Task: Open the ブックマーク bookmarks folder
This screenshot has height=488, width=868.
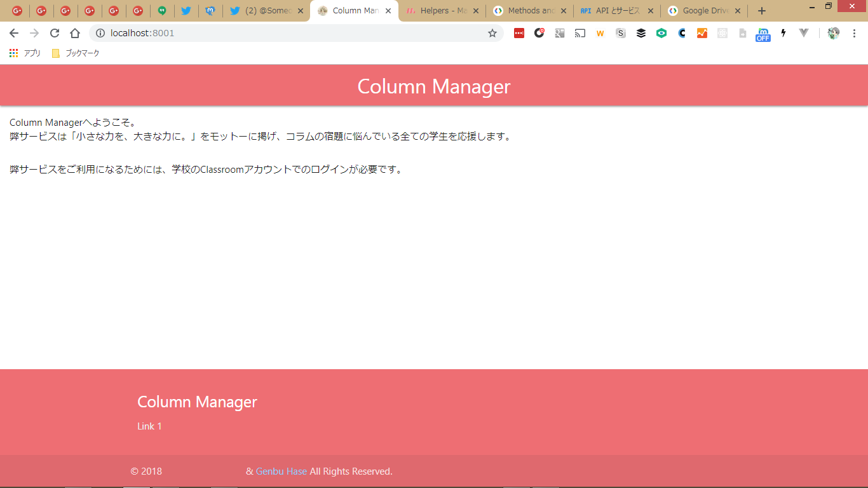Action: (76, 53)
